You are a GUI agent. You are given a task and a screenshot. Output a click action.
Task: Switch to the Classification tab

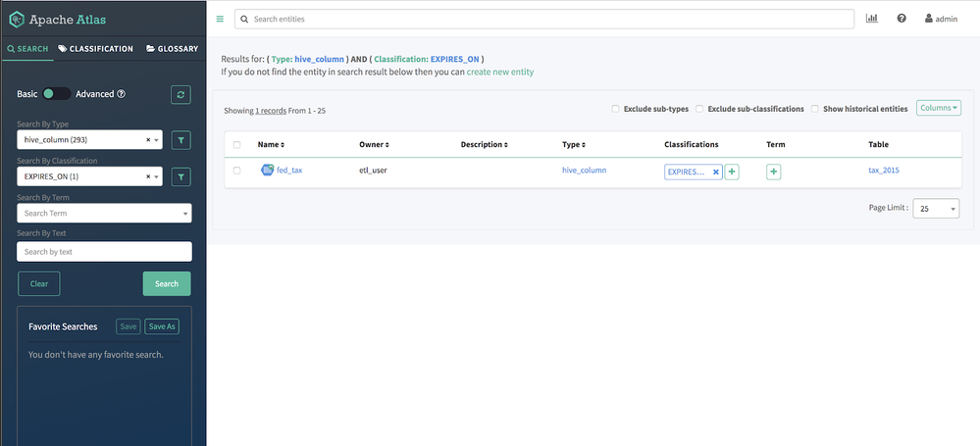pyautogui.click(x=95, y=48)
